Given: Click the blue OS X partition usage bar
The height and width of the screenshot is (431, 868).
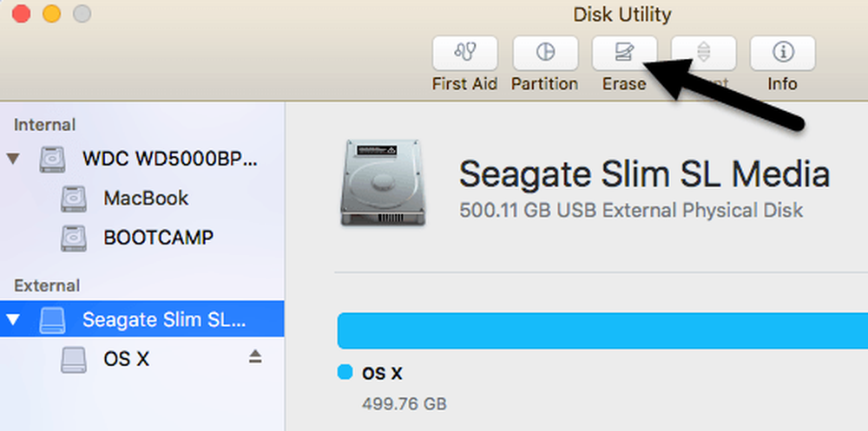Looking at the screenshot, I should 602,331.
